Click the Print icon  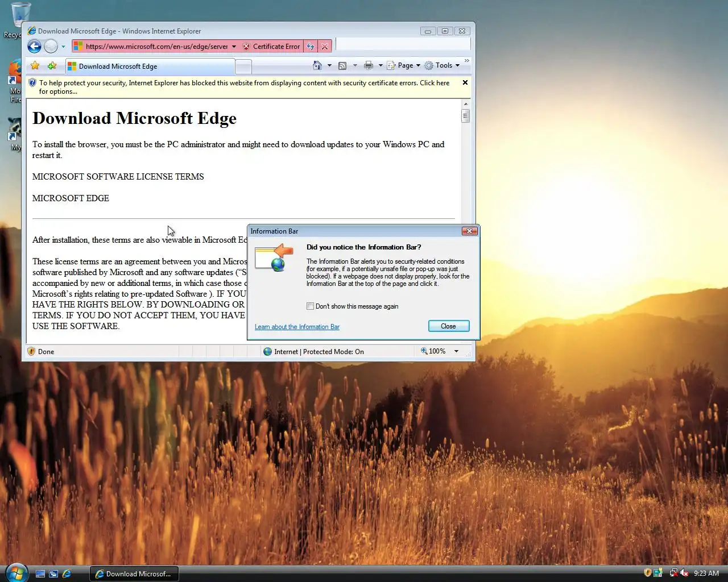pos(369,65)
